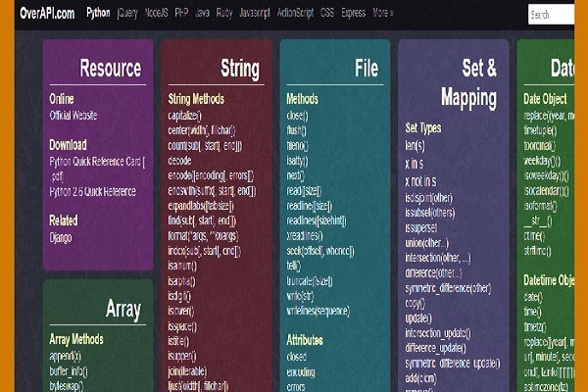Open the readline([size]) entry

[310, 206]
